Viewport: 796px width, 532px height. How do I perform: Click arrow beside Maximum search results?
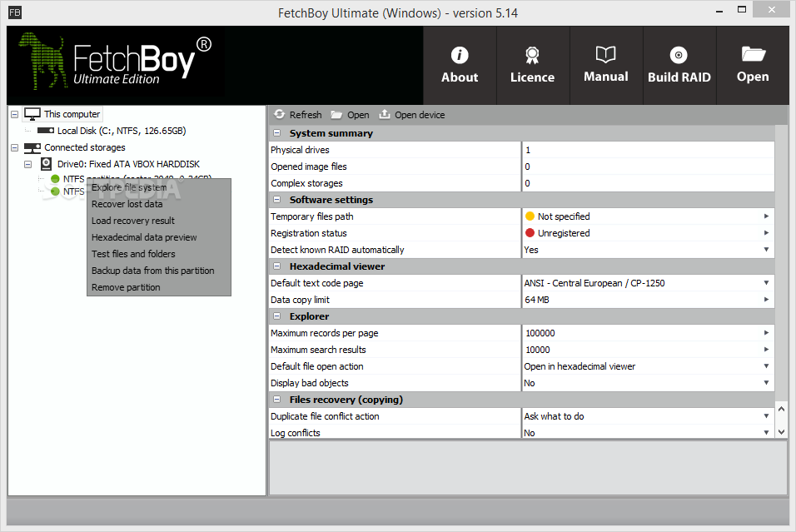coord(766,349)
